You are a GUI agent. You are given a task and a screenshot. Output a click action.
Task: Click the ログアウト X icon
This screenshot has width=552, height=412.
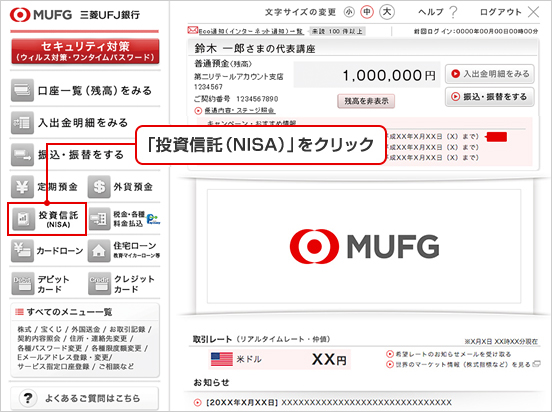[533, 12]
